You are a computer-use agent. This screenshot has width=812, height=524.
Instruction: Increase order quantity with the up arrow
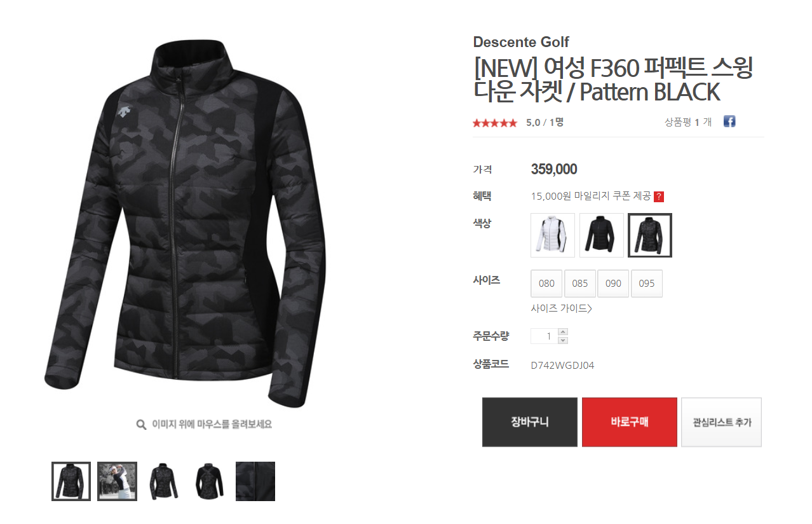[562, 332]
